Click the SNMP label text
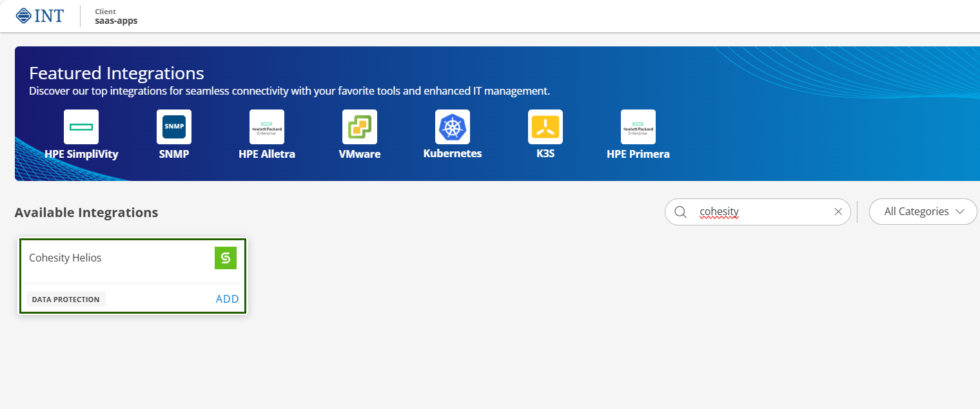 point(174,155)
